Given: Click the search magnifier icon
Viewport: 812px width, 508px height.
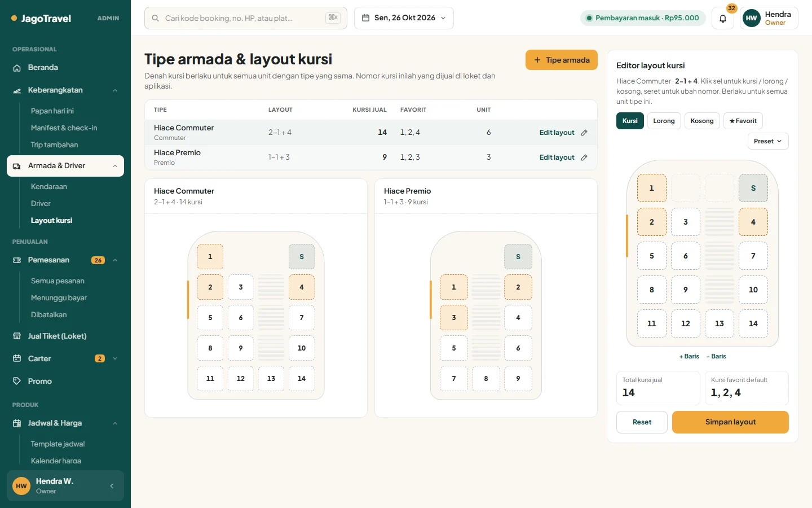Looking at the screenshot, I should point(155,18).
